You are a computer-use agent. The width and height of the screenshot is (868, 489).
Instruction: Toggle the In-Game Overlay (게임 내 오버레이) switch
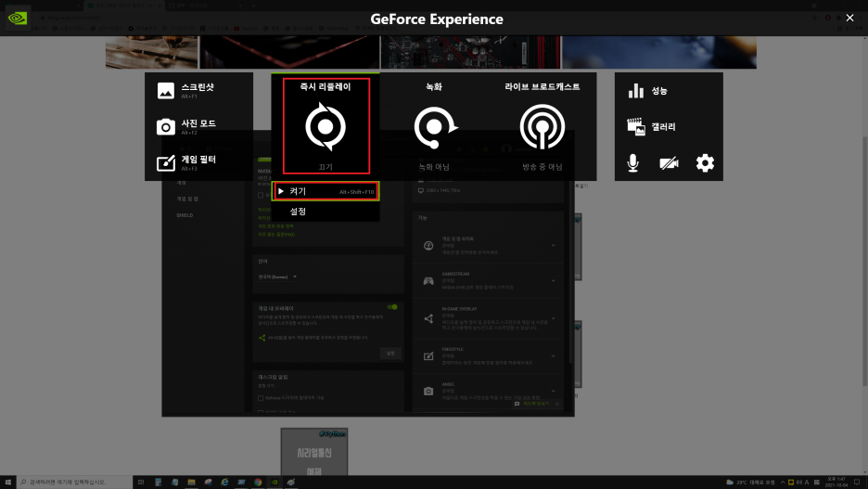coord(392,307)
